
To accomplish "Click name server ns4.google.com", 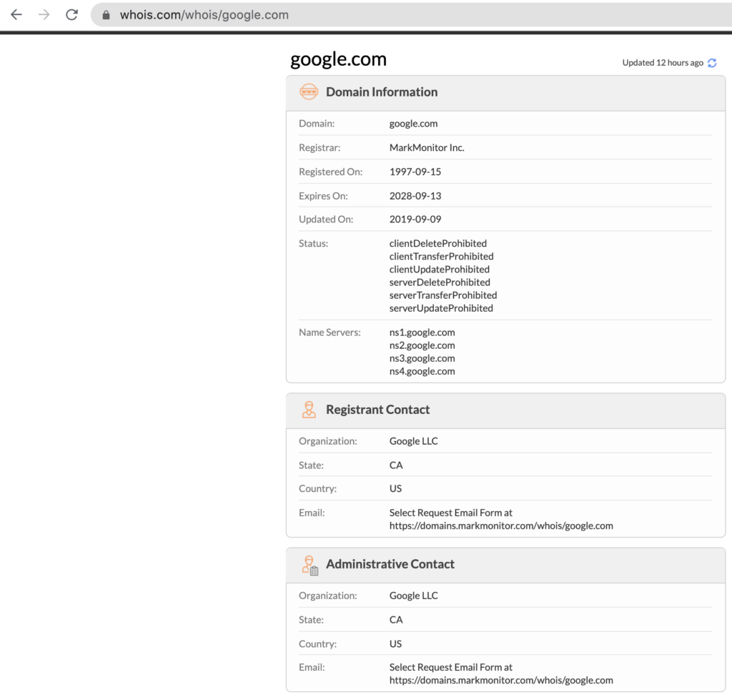I will [x=422, y=371].
